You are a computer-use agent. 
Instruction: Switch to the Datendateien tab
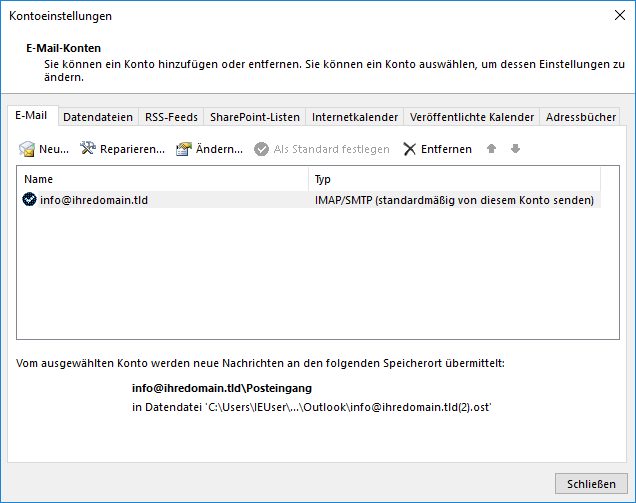pos(98,117)
